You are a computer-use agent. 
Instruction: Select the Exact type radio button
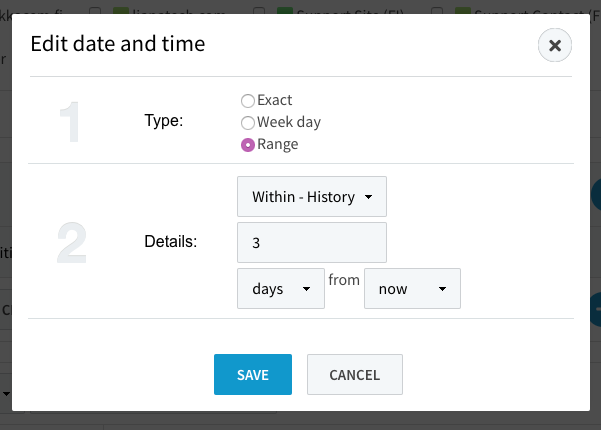pyautogui.click(x=248, y=100)
